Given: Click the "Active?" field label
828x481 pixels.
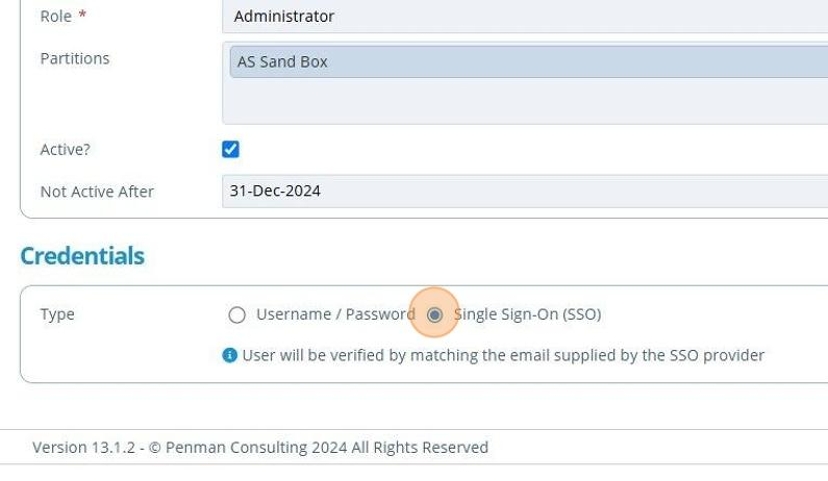Looking at the screenshot, I should (65, 149).
